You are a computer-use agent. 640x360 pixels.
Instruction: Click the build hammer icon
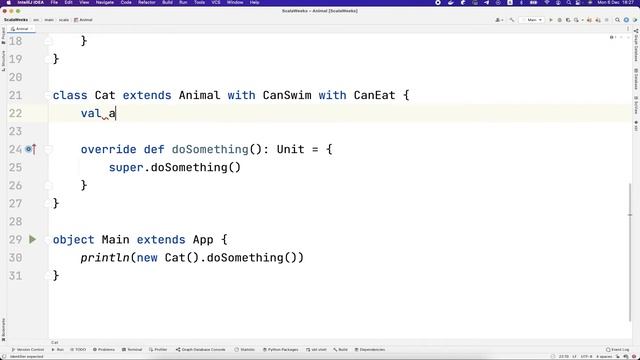(x=512, y=20)
